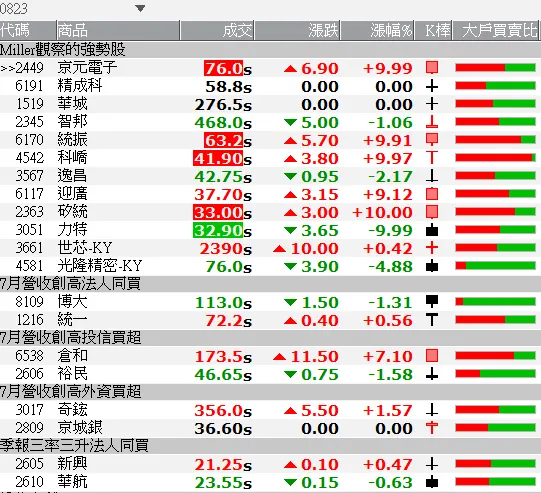
Task: Select the 7月營收創高投信買超 group row
Action: pyautogui.click(x=270, y=338)
